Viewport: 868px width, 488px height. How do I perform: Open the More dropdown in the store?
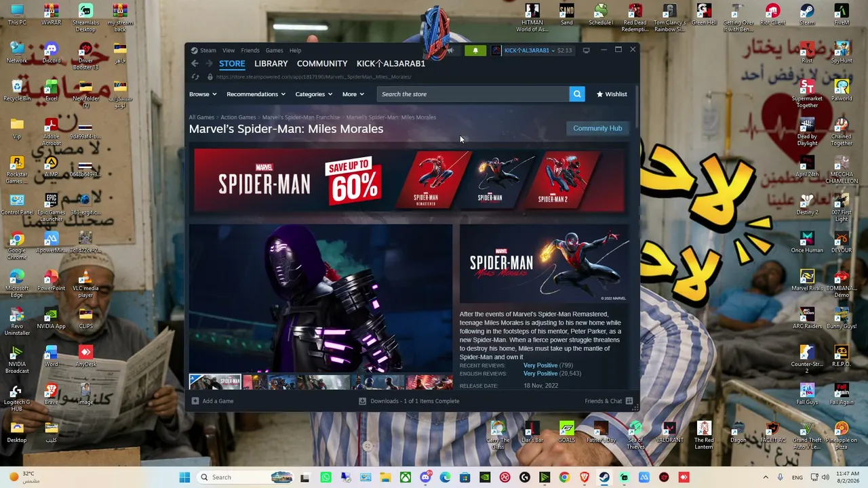click(x=353, y=94)
